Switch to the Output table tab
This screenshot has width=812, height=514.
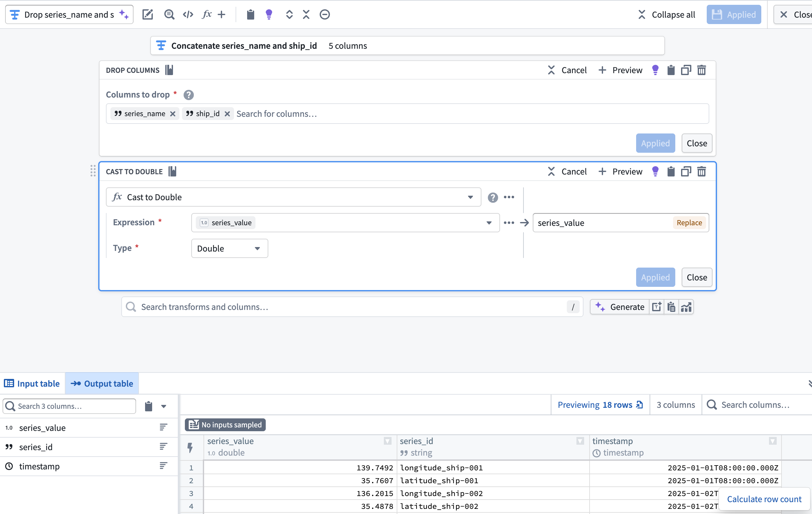coord(102,383)
